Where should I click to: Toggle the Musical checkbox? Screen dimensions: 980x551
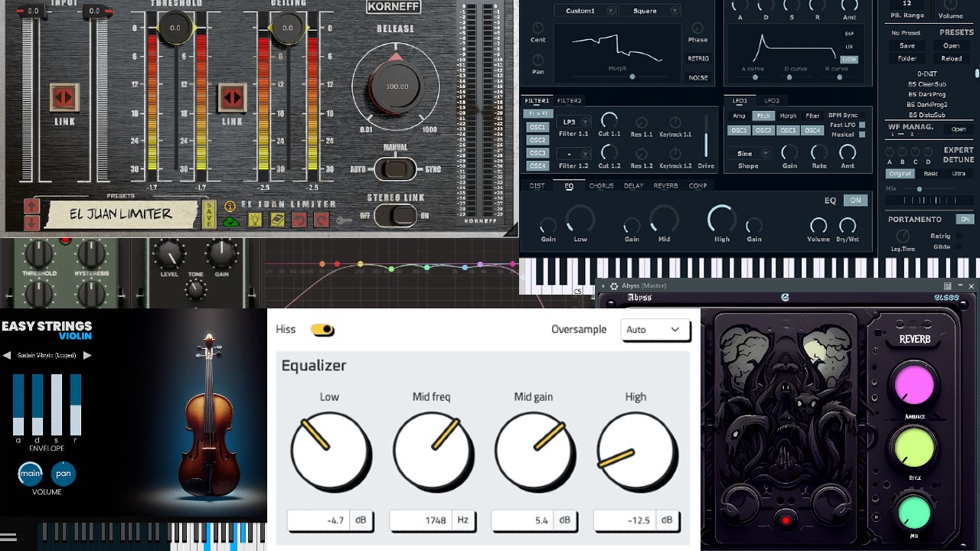(861, 135)
